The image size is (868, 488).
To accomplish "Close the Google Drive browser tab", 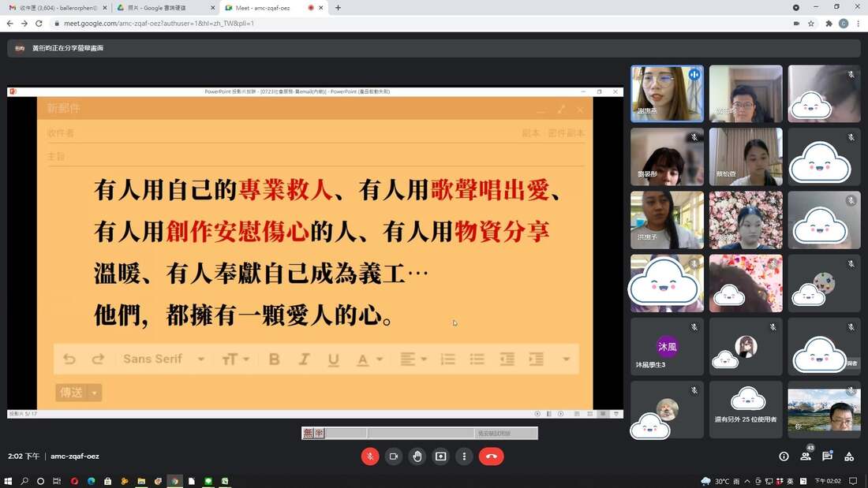I will coord(213,8).
